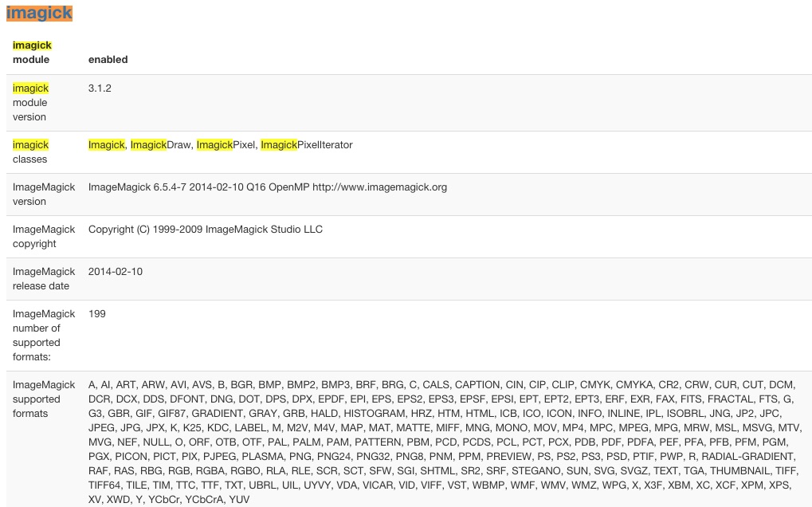
Task: Click 'ImageMagick version' row label
Action: [44, 195]
